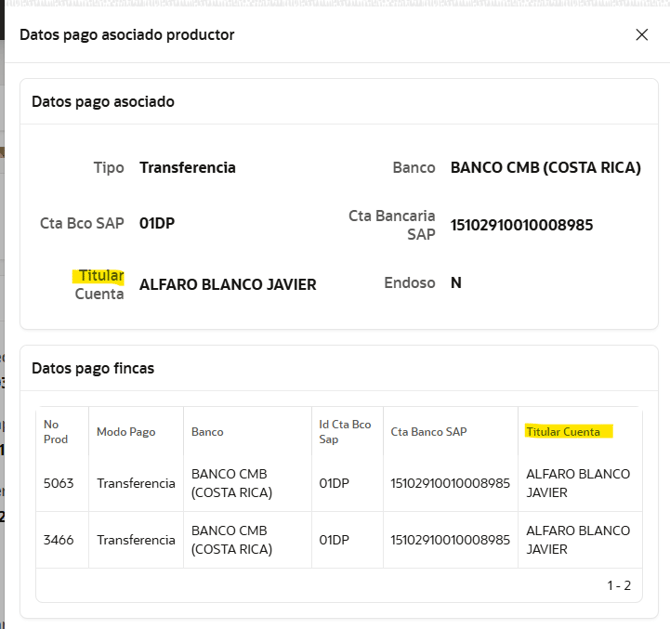Click Transferencia cell in row 5063
Viewport: 670px width, 629px height.
[x=136, y=483]
